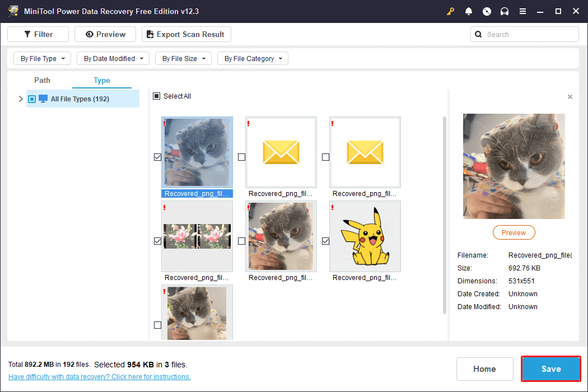Open the data recovery instructions link
588x392 pixels.
100,377
